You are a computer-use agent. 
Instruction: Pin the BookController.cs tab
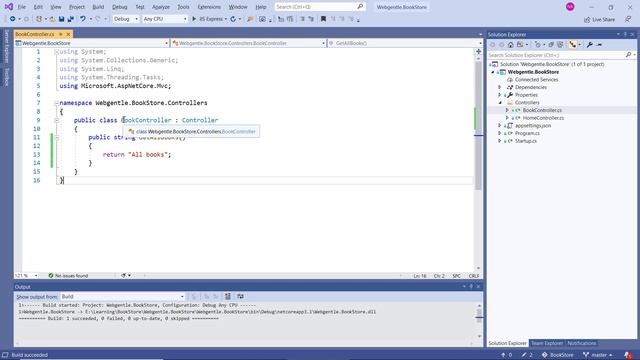click(x=61, y=34)
